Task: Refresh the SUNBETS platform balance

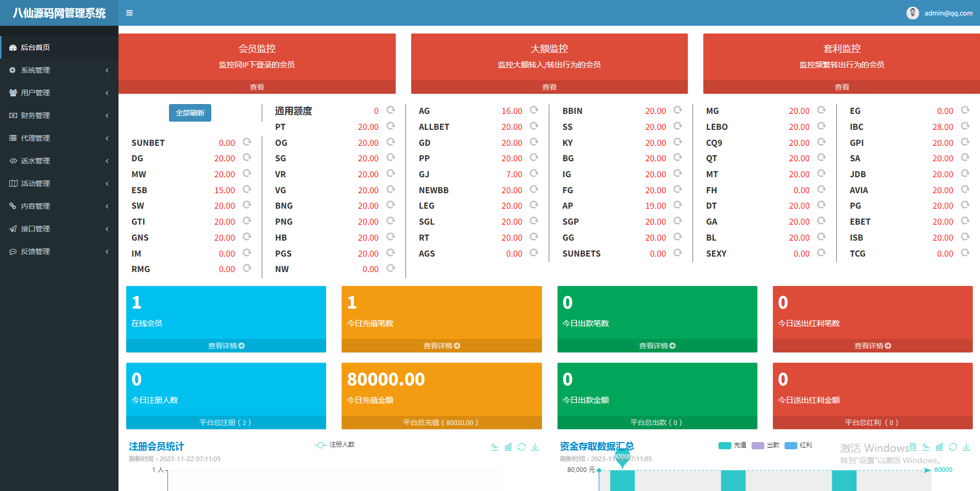Action: tap(678, 253)
